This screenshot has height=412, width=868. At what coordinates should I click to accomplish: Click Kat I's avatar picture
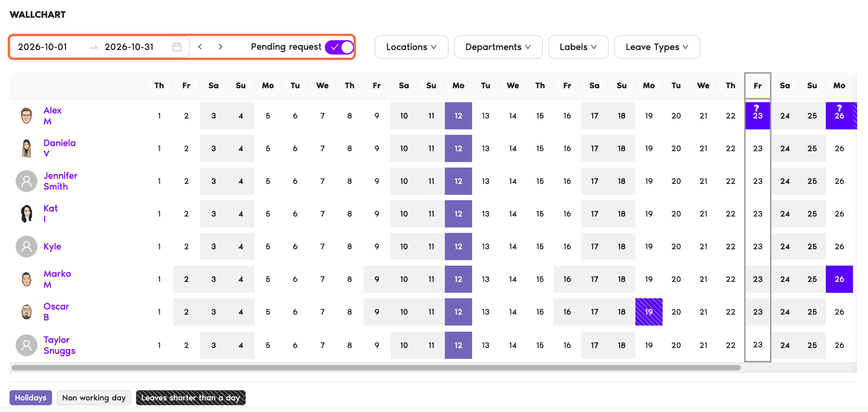point(26,214)
